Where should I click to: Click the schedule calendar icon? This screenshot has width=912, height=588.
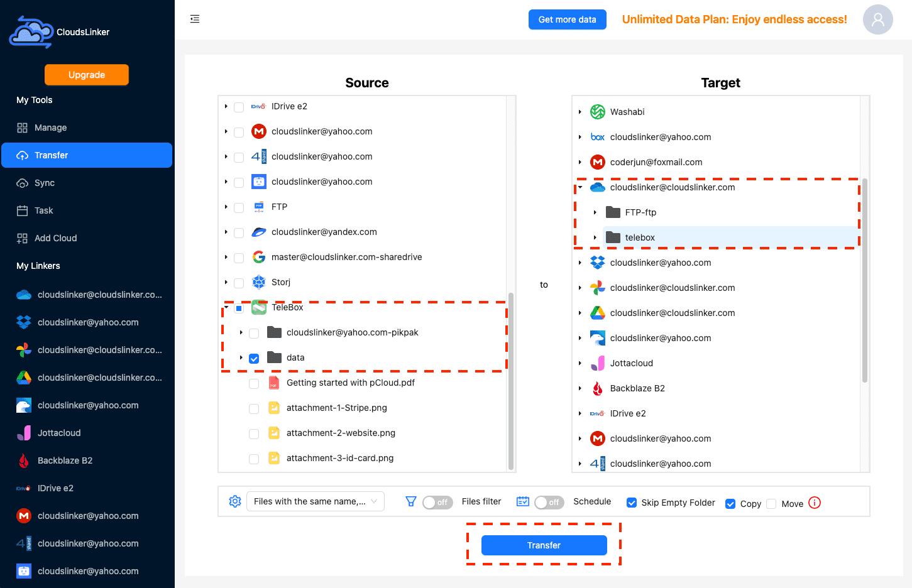click(x=522, y=501)
